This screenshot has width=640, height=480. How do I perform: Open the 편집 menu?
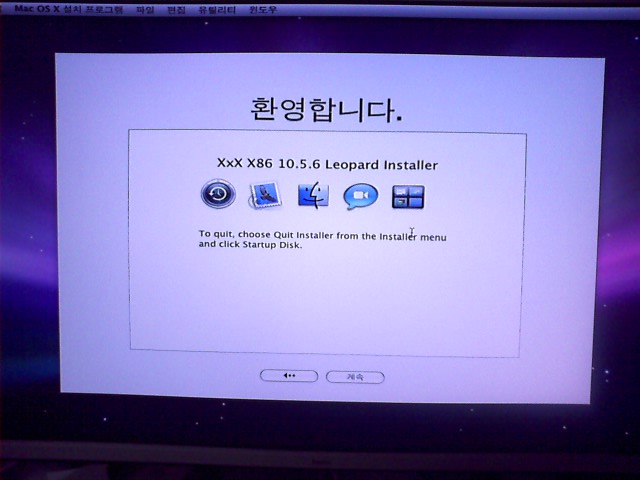click(176, 9)
